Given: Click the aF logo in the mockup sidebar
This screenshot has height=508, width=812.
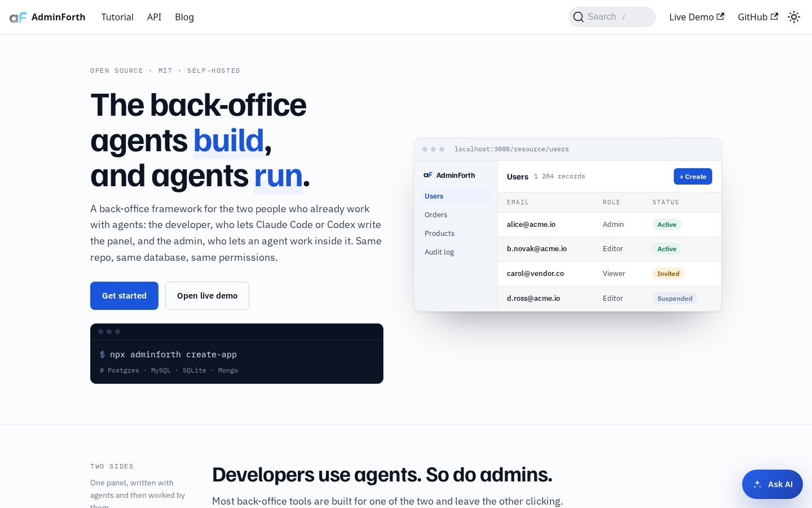Looking at the screenshot, I should point(428,175).
